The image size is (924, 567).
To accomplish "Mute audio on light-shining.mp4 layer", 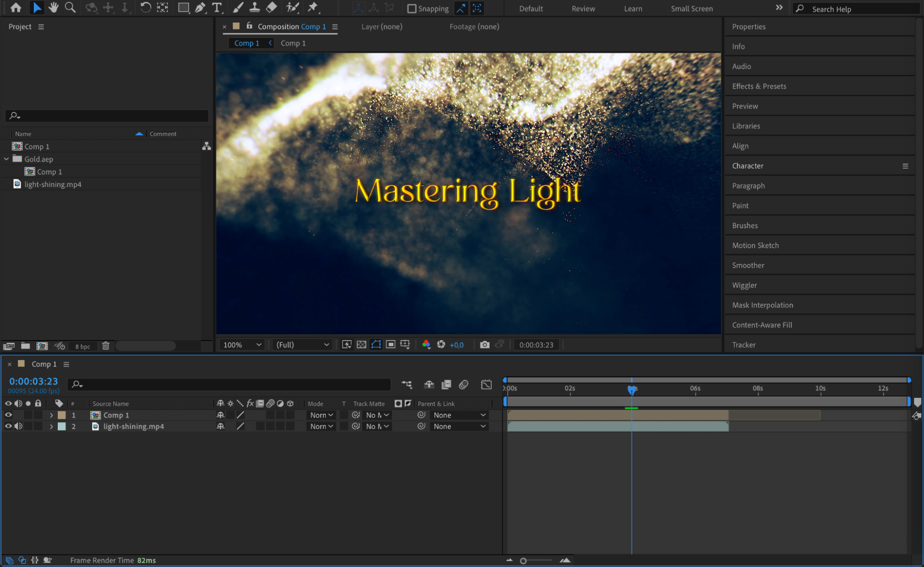I will tap(18, 427).
